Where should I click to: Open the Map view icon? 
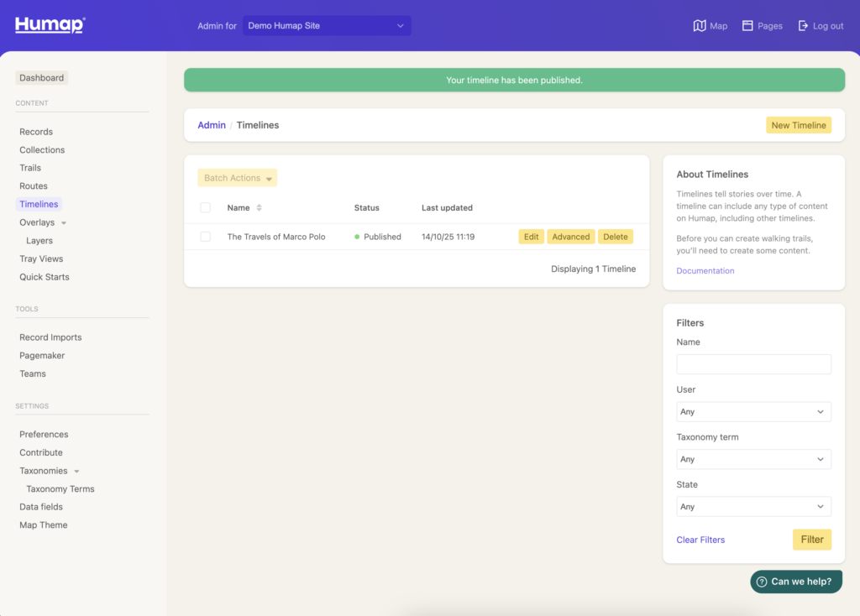click(x=700, y=26)
